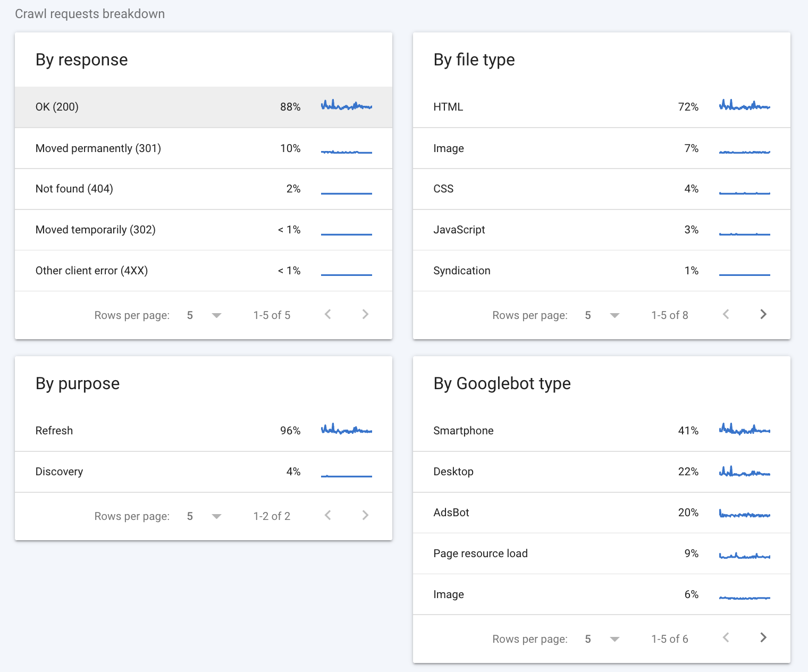Click next page arrow in By response
This screenshot has height=672, width=808.
pos(365,314)
